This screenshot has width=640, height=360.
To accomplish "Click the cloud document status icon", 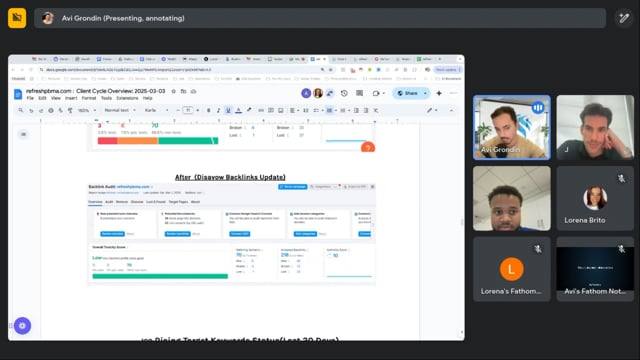I will (193, 91).
